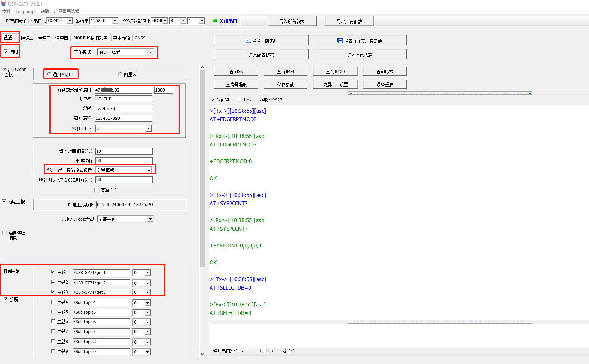Switch to the 通道二 tab

pos(27,38)
